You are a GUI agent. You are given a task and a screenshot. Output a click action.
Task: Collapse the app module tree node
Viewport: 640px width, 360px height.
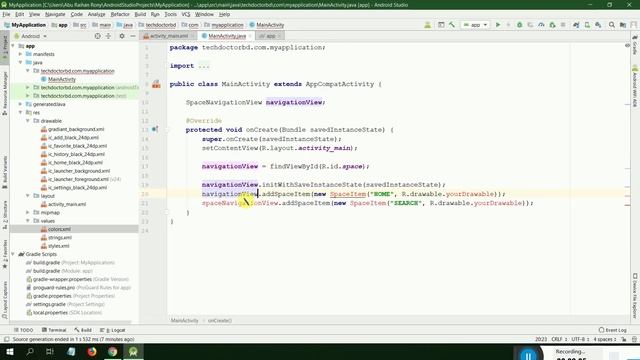tap(13, 46)
